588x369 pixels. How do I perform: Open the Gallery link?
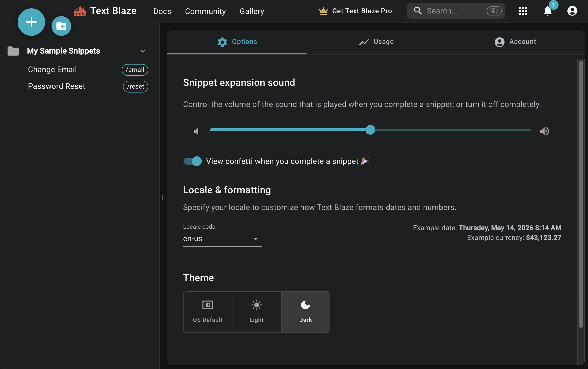click(x=252, y=11)
